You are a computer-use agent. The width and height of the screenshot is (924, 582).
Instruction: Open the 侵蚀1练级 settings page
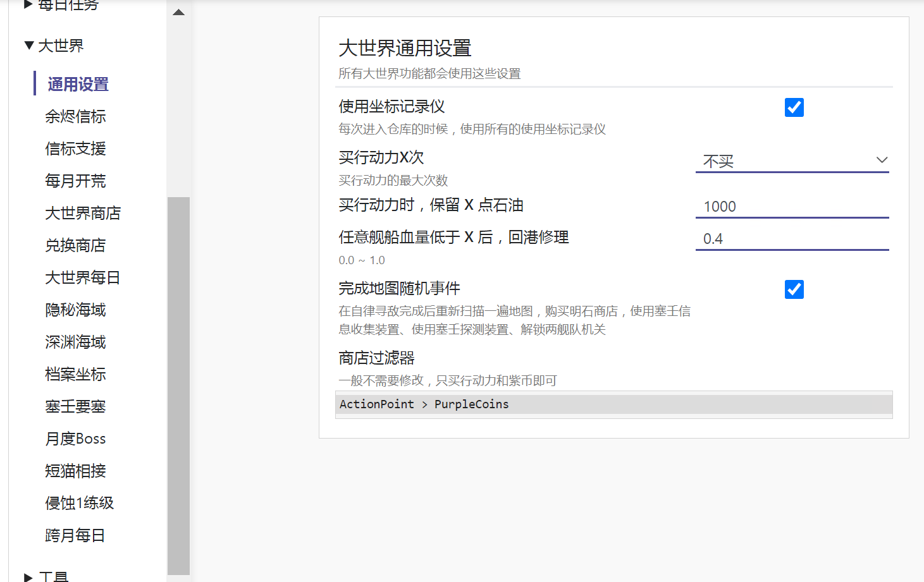coord(80,502)
